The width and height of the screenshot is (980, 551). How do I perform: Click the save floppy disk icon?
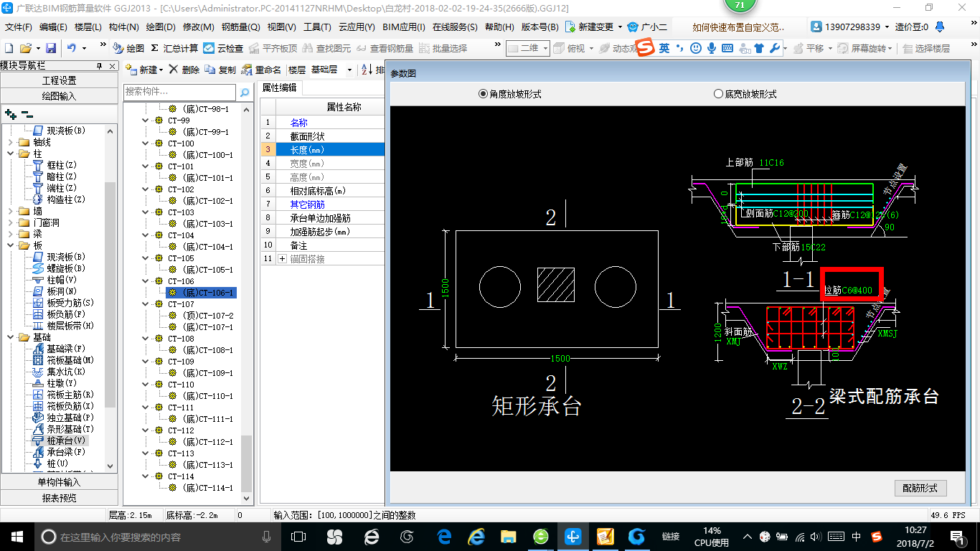coord(51,48)
